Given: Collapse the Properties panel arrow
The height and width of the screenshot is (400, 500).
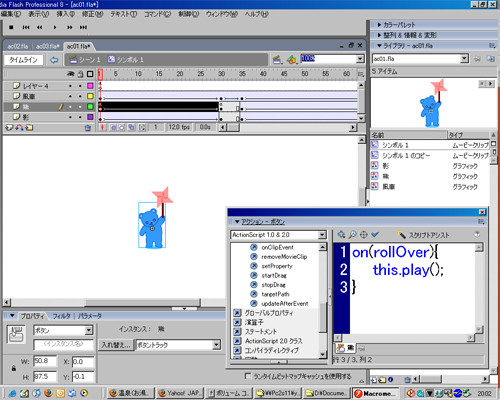Looking at the screenshot, I should pyautogui.click(x=12, y=316).
